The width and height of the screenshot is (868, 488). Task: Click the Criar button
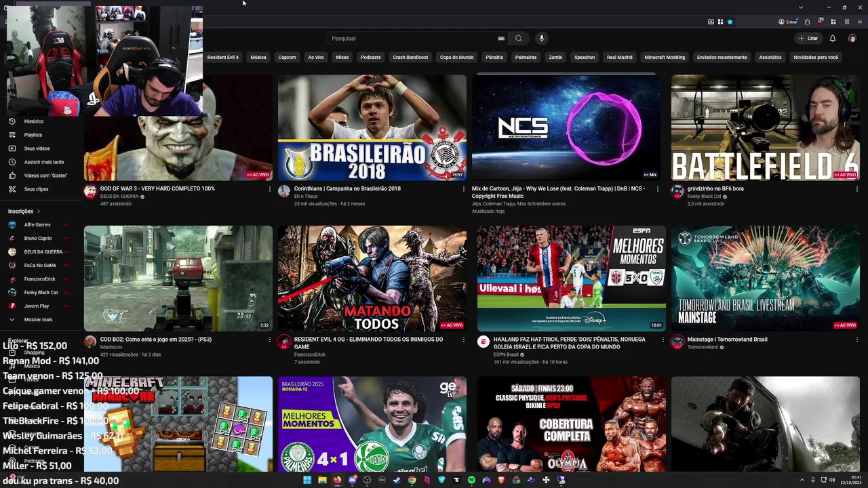point(808,39)
